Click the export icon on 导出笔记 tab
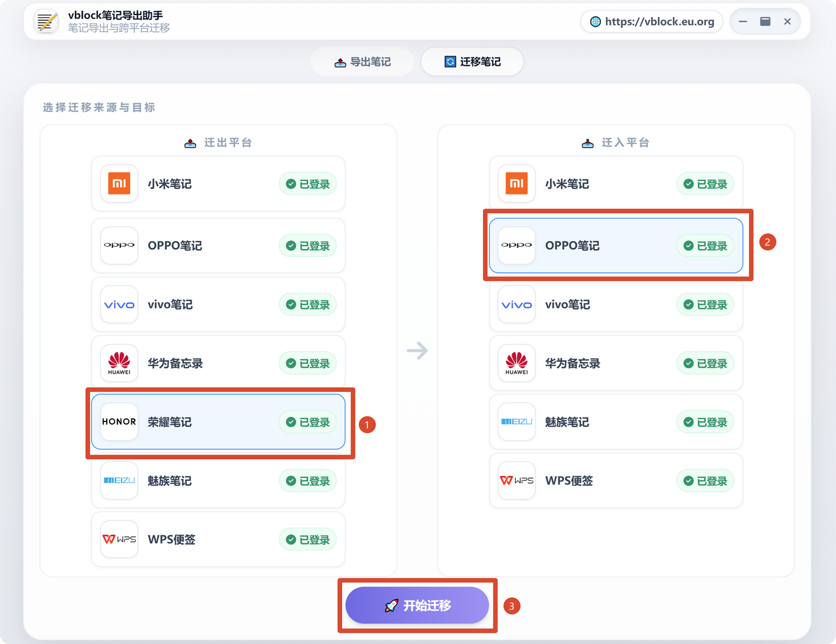The image size is (836, 644). (x=340, y=62)
